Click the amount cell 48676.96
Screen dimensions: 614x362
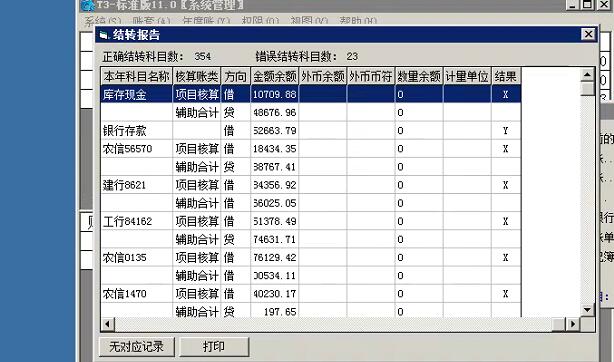coord(274,112)
